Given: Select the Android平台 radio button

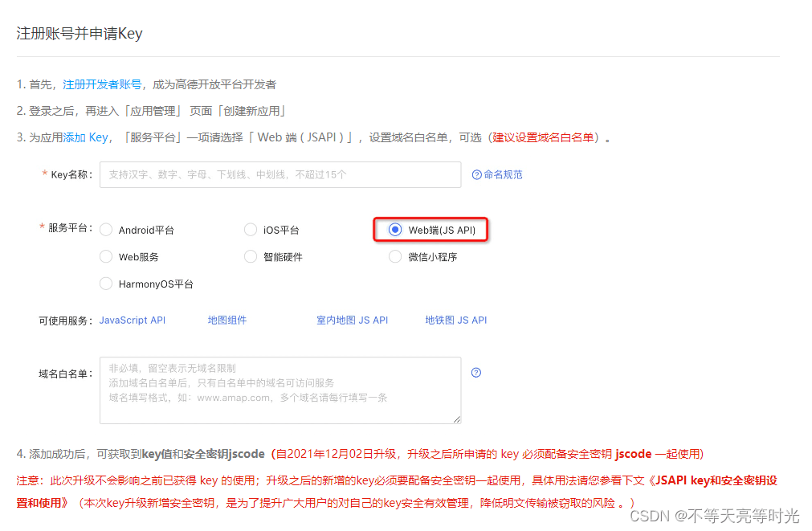Looking at the screenshot, I should click(106, 230).
